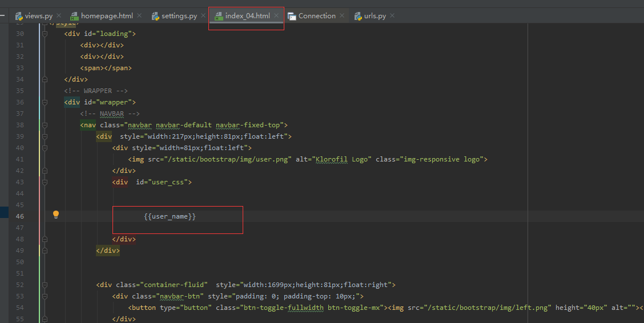The height and width of the screenshot is (323, 644).
Task: Click the <!-- WRAPPER --> comment
Action: [x=96, y=91]
